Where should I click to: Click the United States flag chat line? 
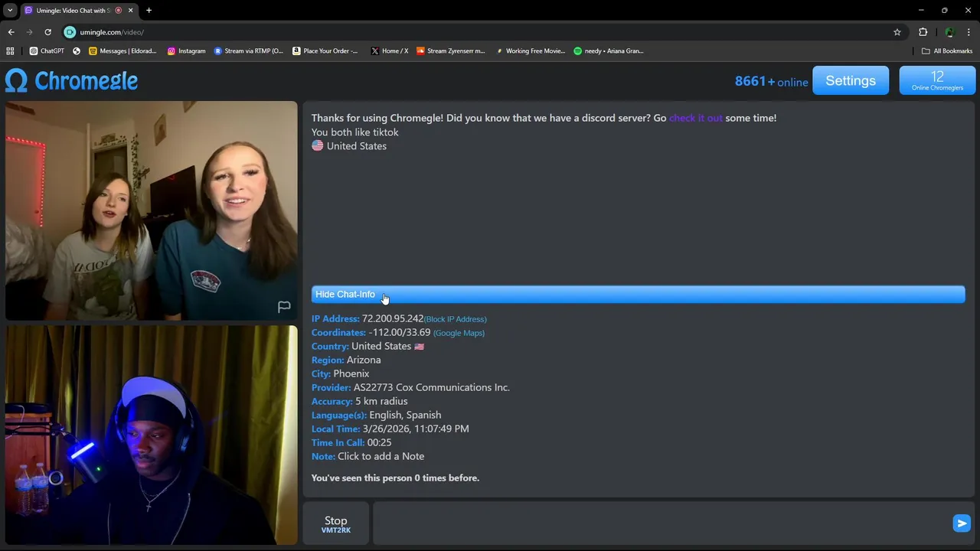point(349,145)
